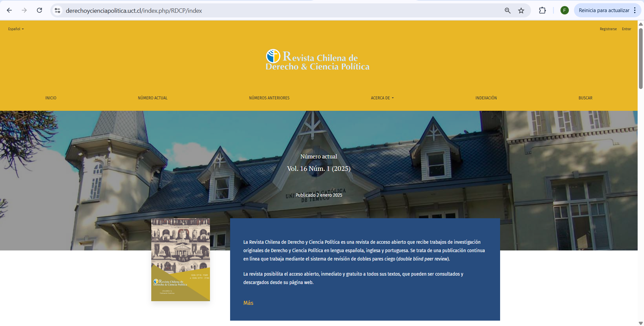Screen dimensions: 644x326
Task: Reload the page with refresh icon
Action: [39, 10]
